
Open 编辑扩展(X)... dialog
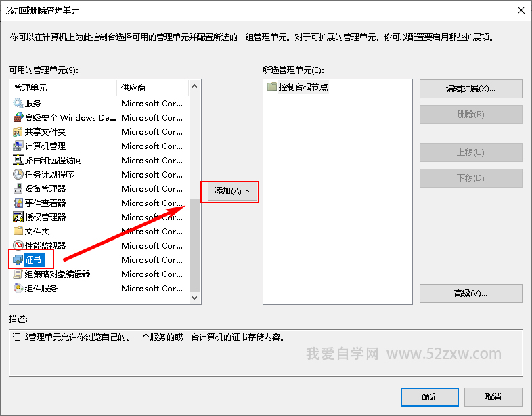pyautogui.click(x=470, y=89)
